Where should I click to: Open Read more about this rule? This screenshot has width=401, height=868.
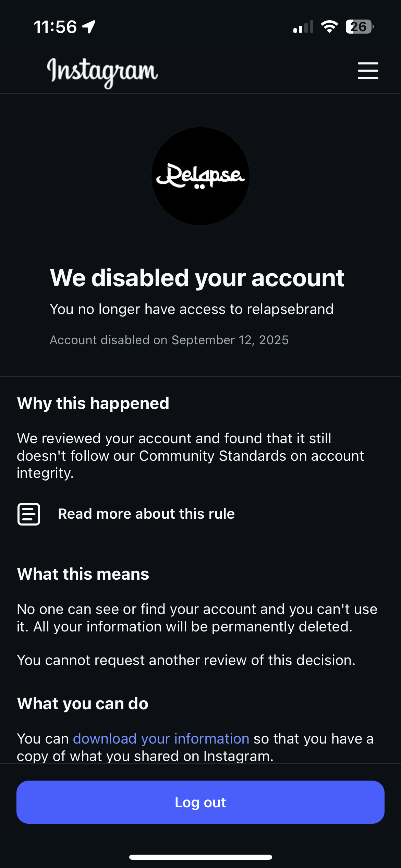(x=146, y=514)
